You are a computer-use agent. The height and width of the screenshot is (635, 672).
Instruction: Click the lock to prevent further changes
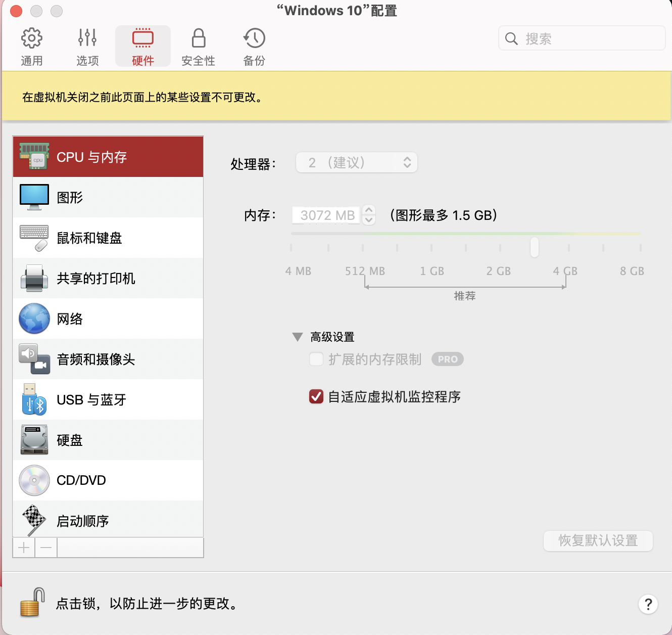(30, 603)
